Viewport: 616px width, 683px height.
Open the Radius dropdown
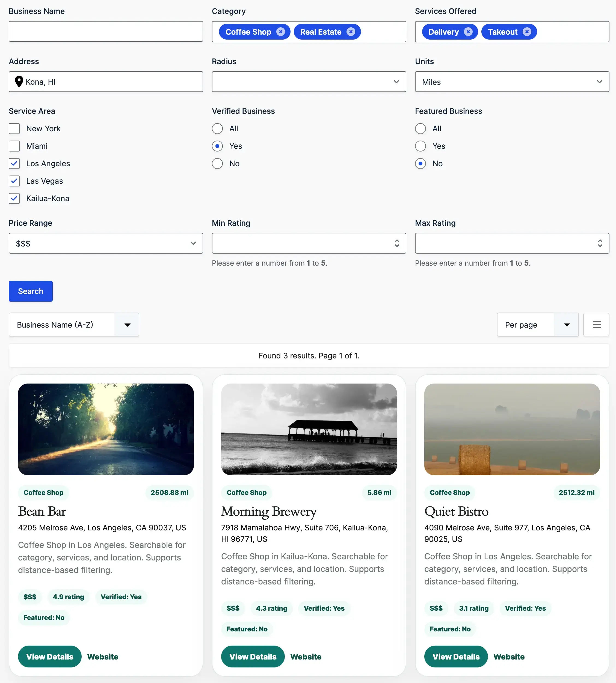[x=309, y=82]
